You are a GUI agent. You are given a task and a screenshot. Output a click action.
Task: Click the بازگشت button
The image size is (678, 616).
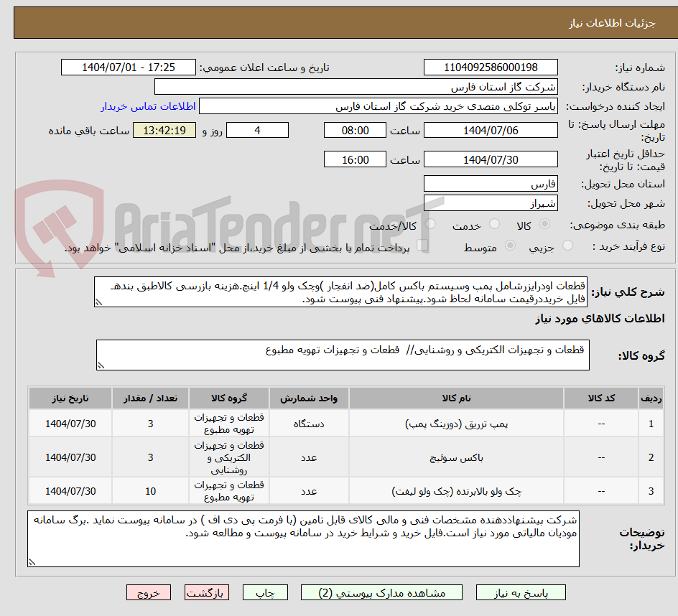(207, 592)
